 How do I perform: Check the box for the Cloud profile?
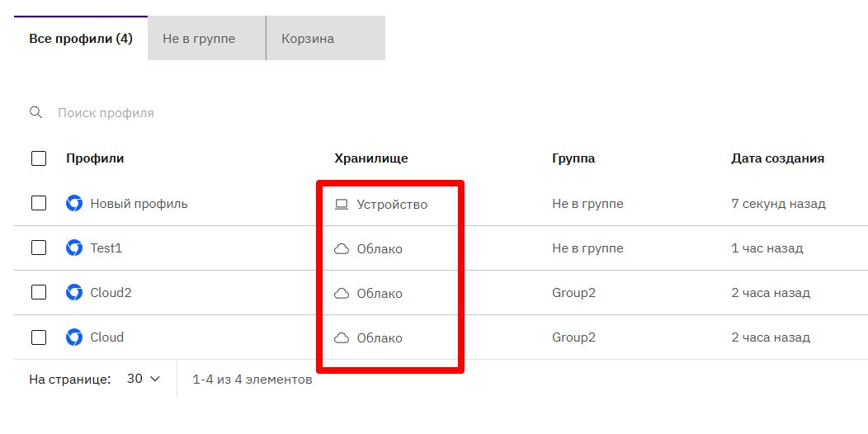coord(39,337)
